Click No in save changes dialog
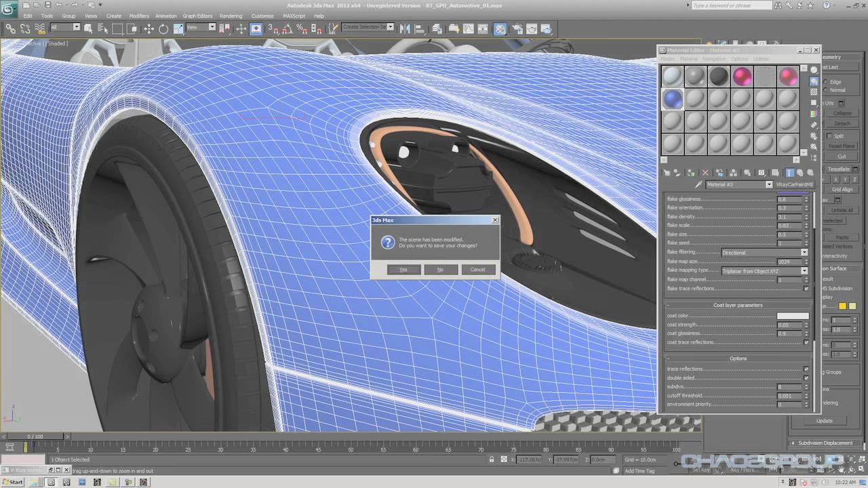The image size is (868, 488). point(440,269)
